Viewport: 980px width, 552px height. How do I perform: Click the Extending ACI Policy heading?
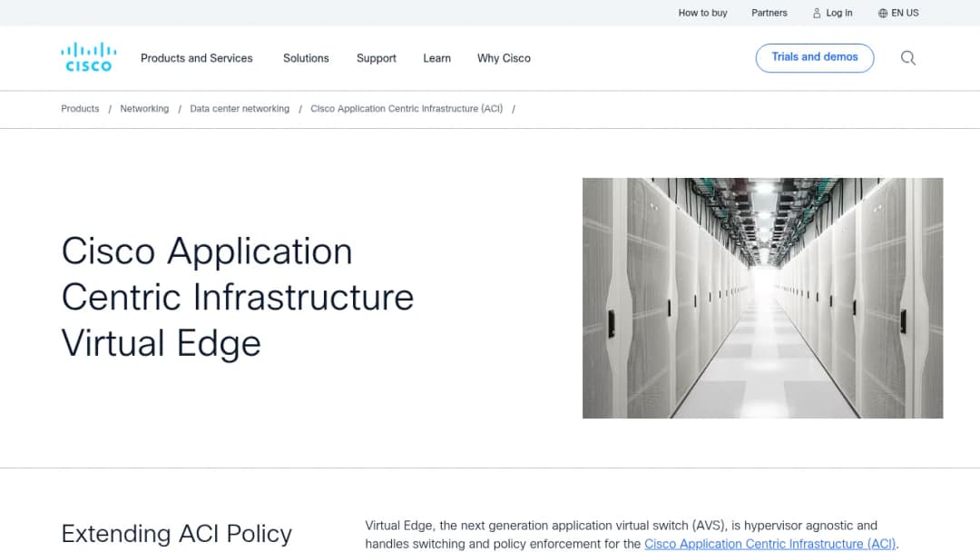pos(176,534)
